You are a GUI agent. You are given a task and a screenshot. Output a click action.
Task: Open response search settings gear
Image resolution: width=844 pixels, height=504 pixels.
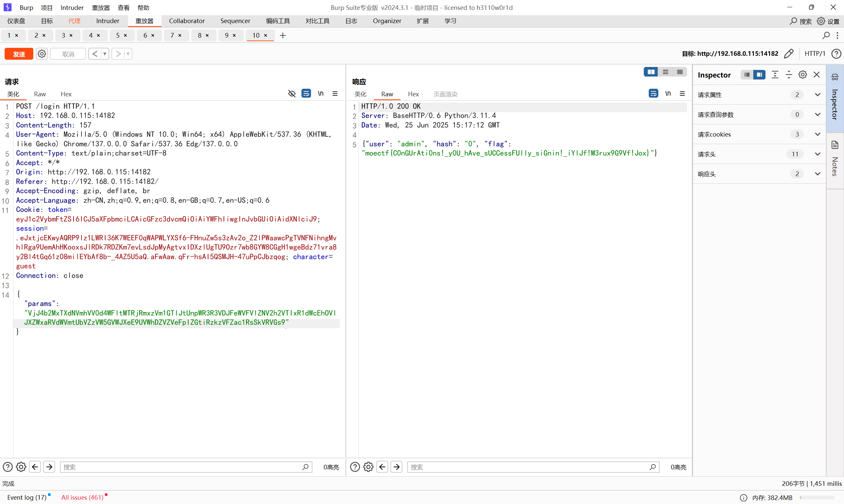[x=368, y=467]
